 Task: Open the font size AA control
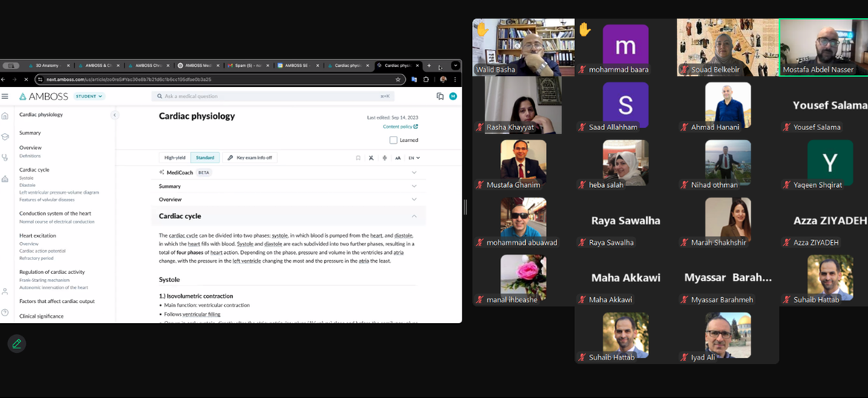[398, 158]
